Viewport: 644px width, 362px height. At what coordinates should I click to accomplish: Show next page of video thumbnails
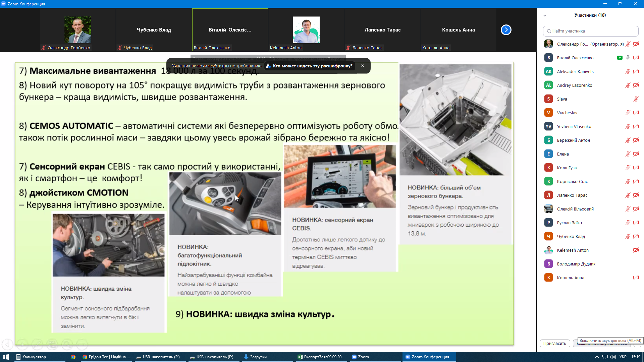506,30
